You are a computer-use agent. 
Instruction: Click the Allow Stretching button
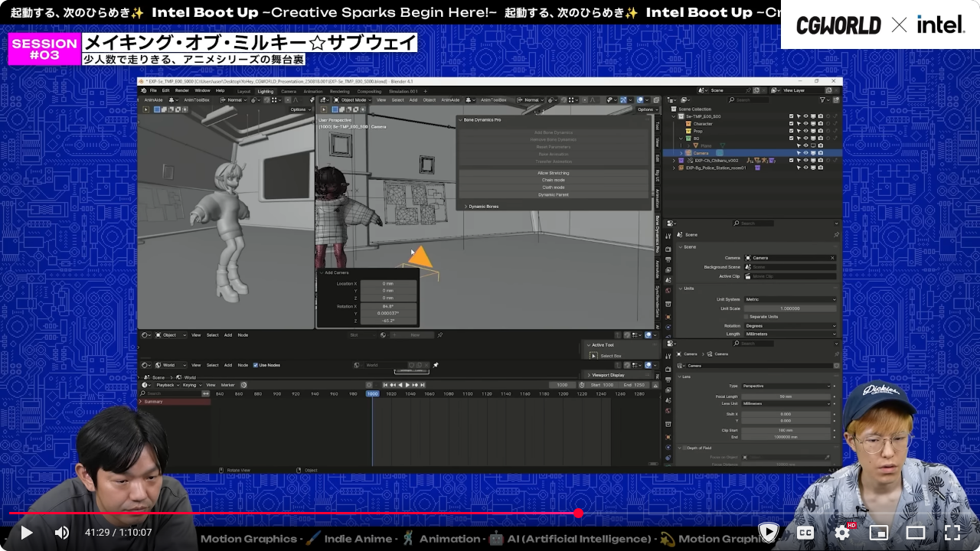point(553,173)
